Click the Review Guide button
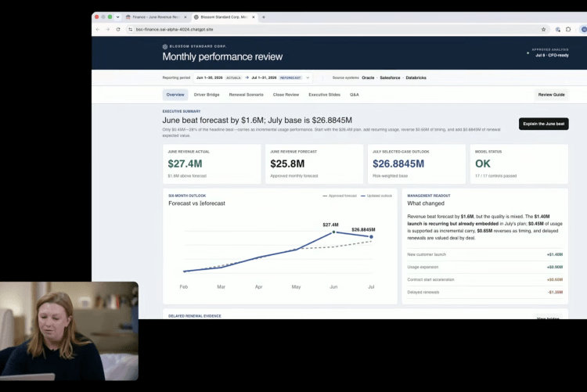This screenshot has width=587, height=392. click(552, 95)
